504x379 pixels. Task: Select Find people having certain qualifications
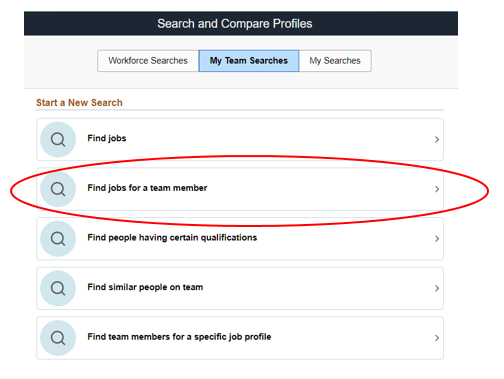(240, 239)
